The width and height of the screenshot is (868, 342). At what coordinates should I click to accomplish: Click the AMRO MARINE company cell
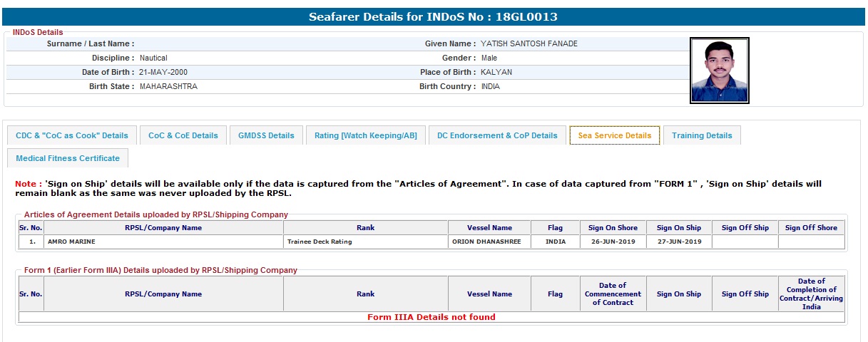(71, 242)
